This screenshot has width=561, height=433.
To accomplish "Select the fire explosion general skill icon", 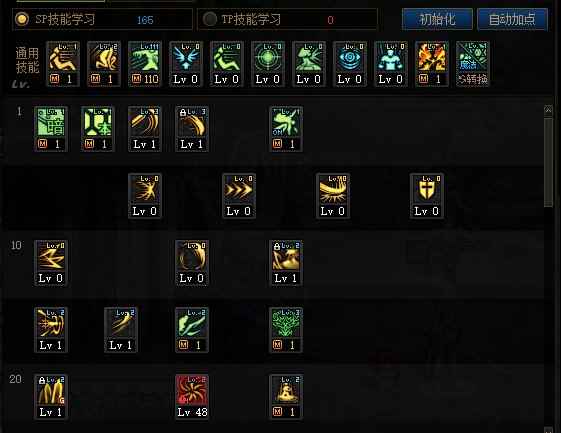I will [x=432, y=64].
